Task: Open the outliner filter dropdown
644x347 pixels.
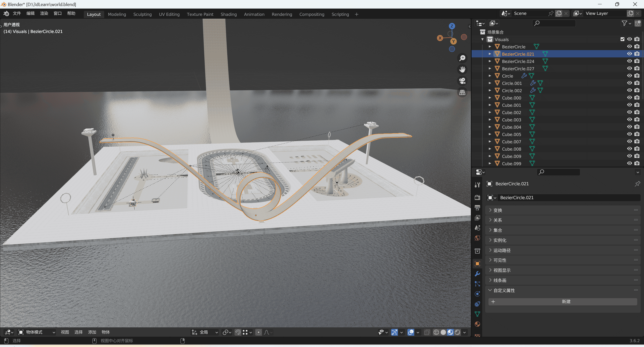Action: [626, 23]
